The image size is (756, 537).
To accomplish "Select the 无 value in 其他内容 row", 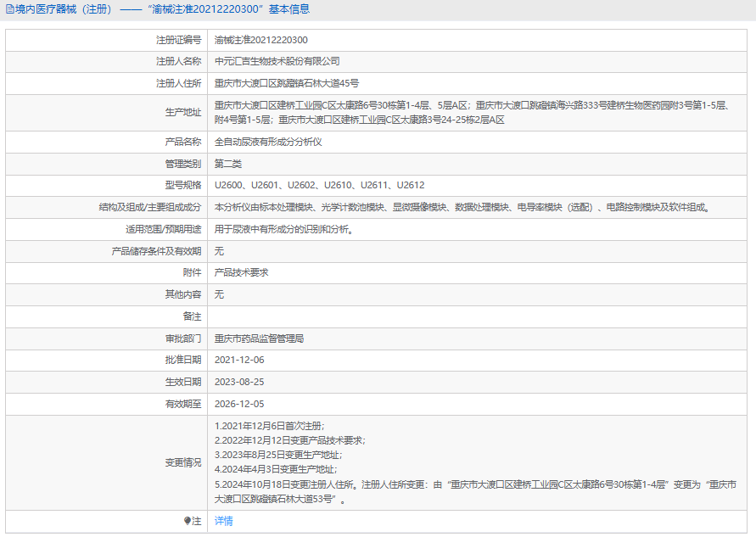I will point(219,294).
